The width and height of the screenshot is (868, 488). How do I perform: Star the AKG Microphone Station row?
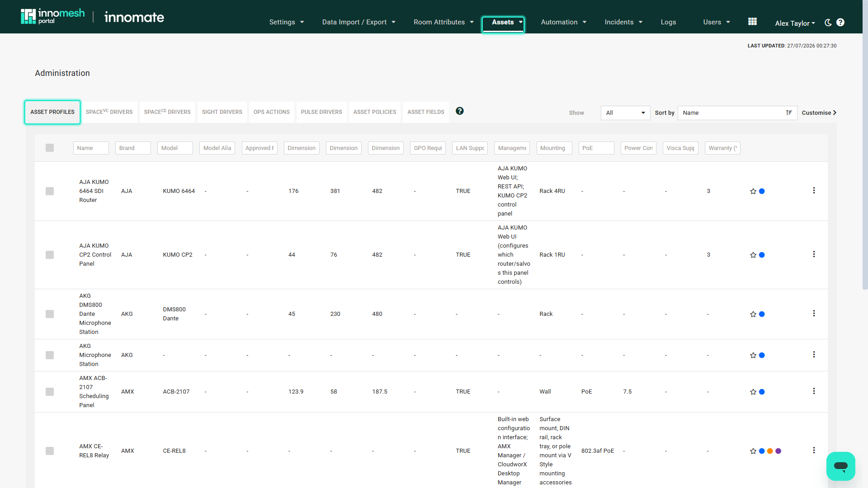(753, 355)
